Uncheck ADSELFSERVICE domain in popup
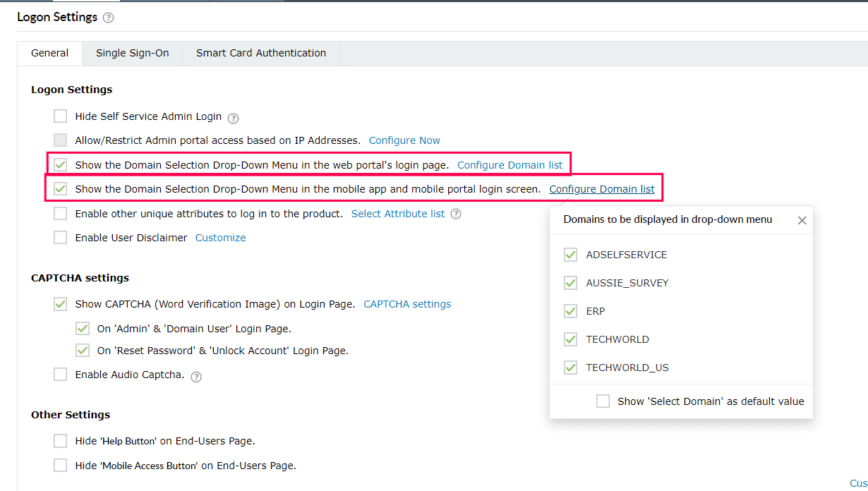 point(570,255)
